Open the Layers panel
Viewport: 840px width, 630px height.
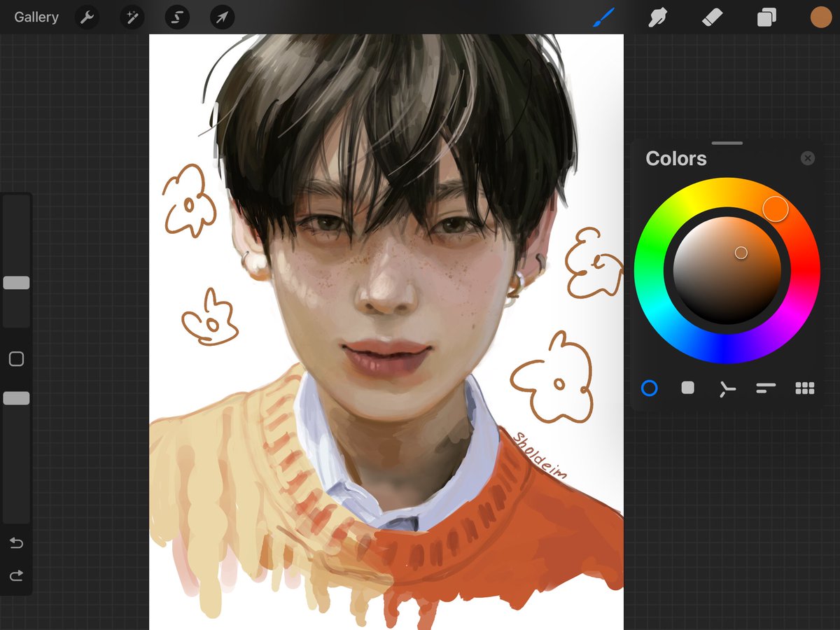[766, 17]
